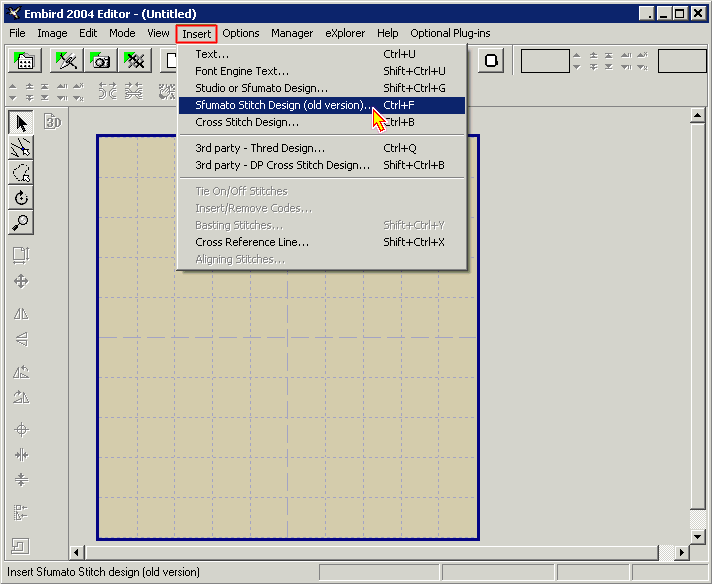
Task: Choose Cross Reference Line... entry
Action: (x=322, y=243)
